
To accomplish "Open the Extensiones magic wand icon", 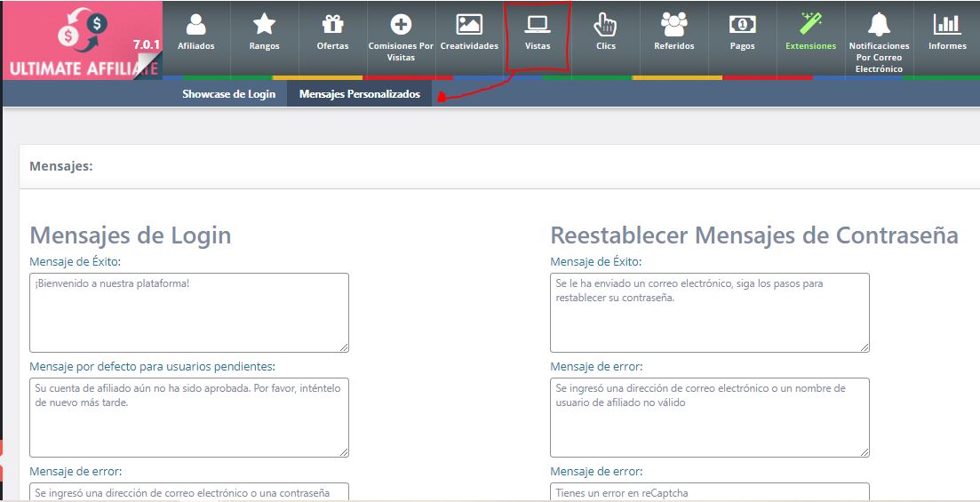I will pyautogui.click(x=810, y=24).
